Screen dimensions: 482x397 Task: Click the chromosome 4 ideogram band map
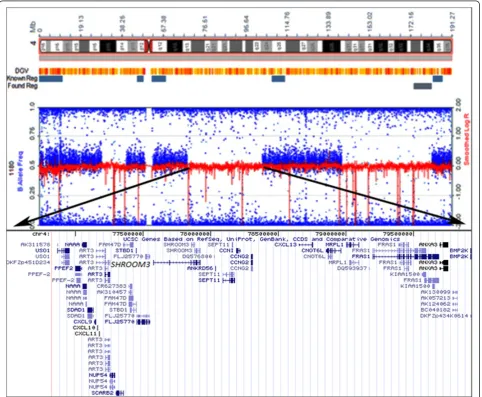246,46
